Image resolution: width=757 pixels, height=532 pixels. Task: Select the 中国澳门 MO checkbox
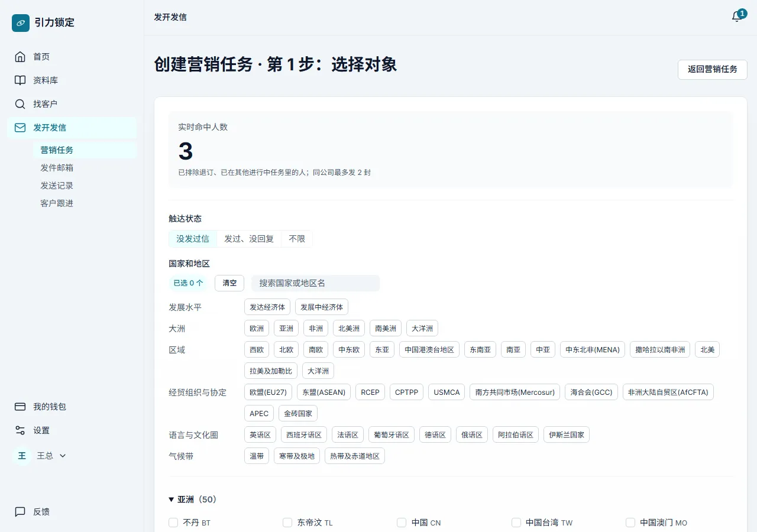(x=630, y=523)
